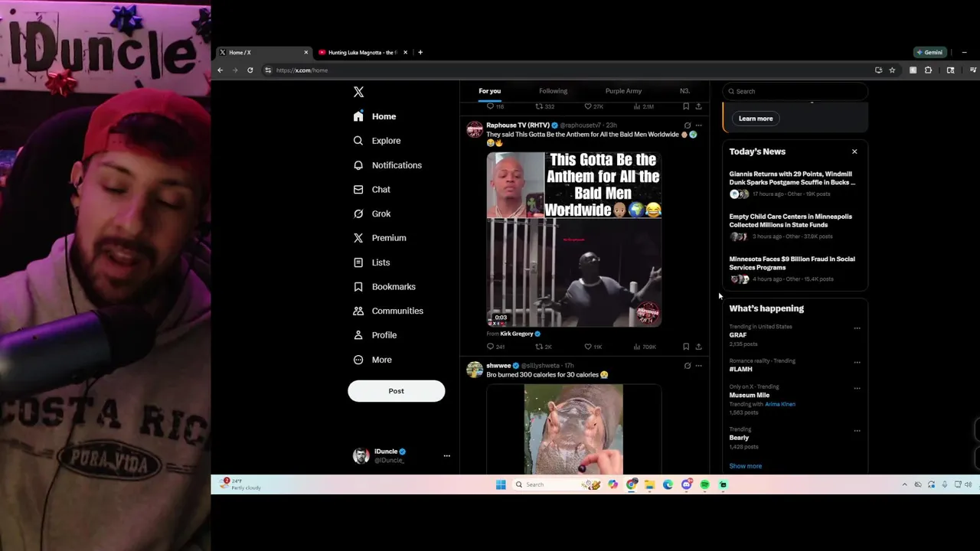
Task: Click the shwwee profile avatar
Action: (x=475, y=370)
